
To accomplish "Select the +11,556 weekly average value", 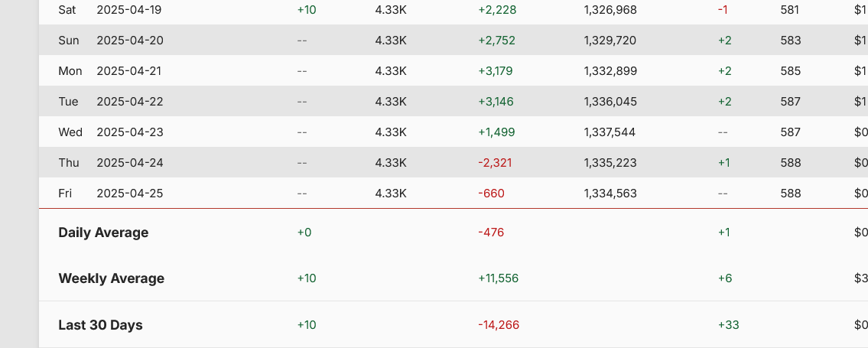I will (x=498, y=278).
